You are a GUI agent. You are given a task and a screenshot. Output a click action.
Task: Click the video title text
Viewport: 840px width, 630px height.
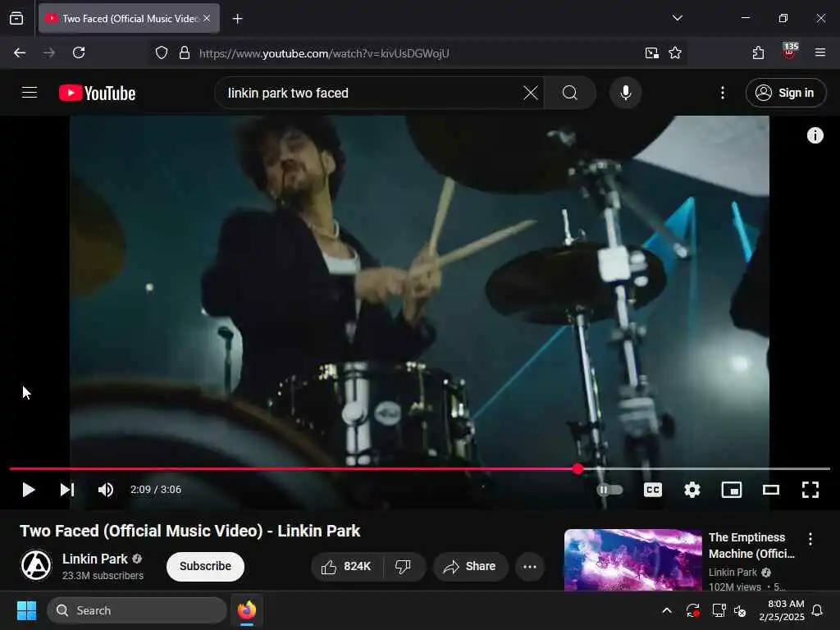pyautogui.click(x=189, y=531)
